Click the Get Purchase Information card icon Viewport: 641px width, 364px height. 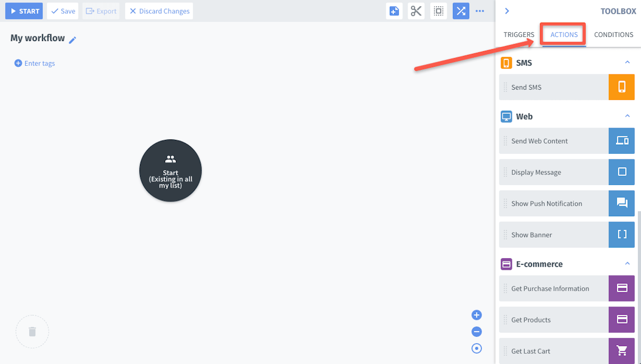coord(622,288)
